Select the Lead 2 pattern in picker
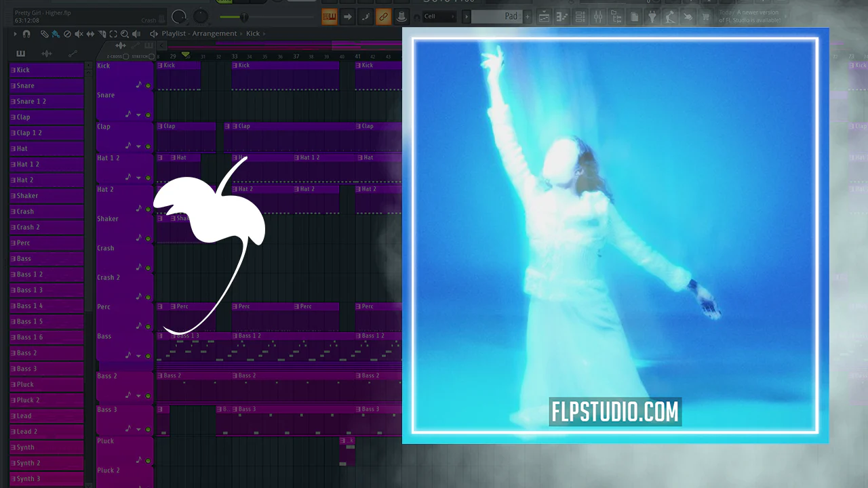This screenshot has height=488, width=868. (x=47, y=432)
